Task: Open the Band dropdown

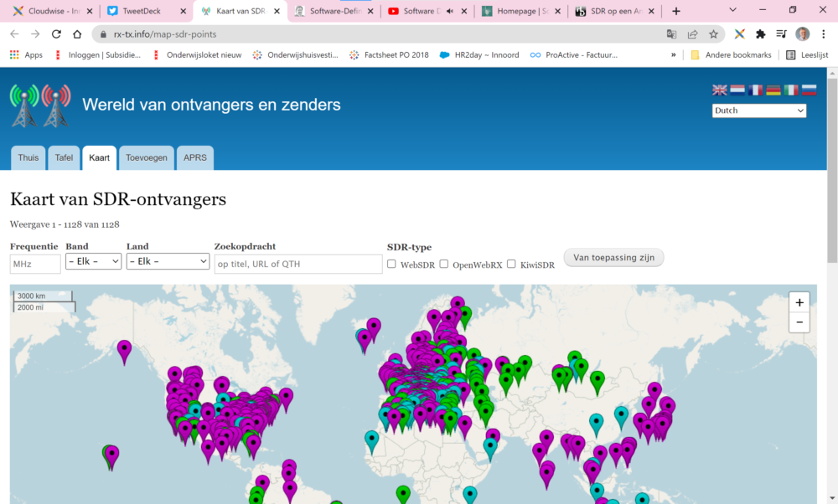Action: click(93, 261)
